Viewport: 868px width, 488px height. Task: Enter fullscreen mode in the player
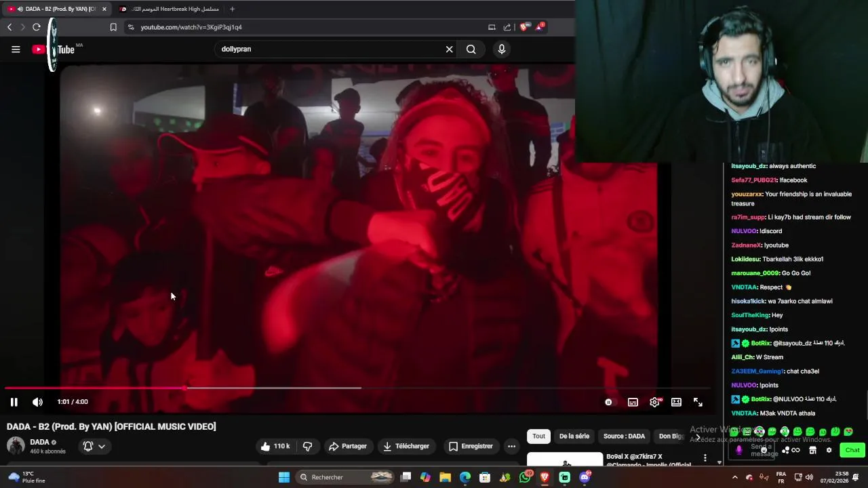pos(698,402)
